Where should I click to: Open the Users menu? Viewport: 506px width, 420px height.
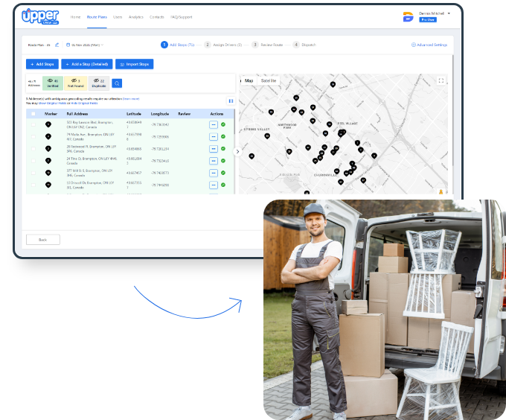[x=118, y=17]
